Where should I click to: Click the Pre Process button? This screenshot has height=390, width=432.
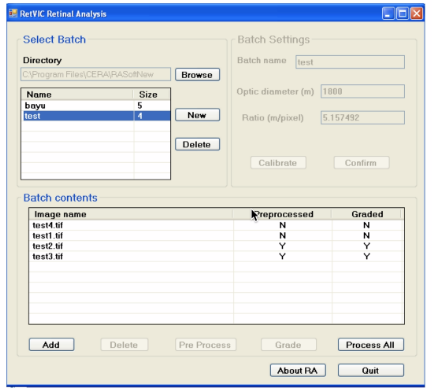(x=205, y=345)
